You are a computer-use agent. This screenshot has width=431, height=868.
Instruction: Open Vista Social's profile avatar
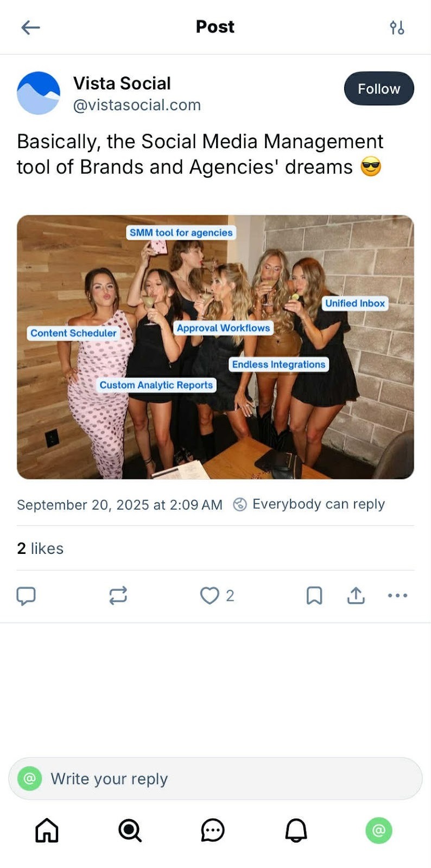pyautogui.click(x=38, y=93)
